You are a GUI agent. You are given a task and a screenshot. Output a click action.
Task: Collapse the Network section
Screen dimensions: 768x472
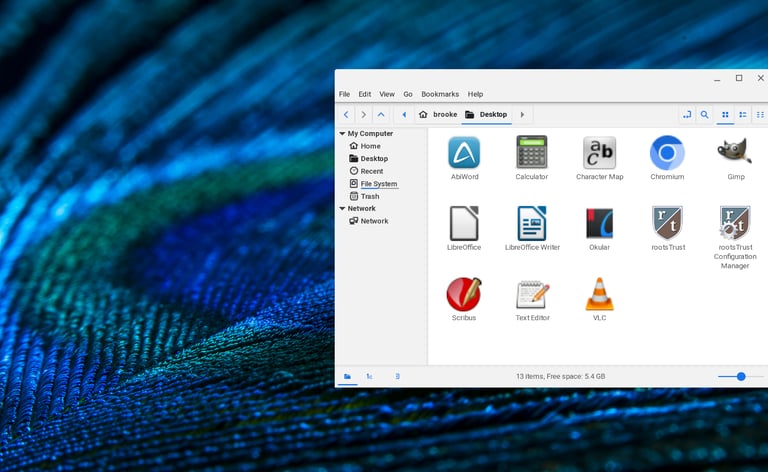[342, 209]
